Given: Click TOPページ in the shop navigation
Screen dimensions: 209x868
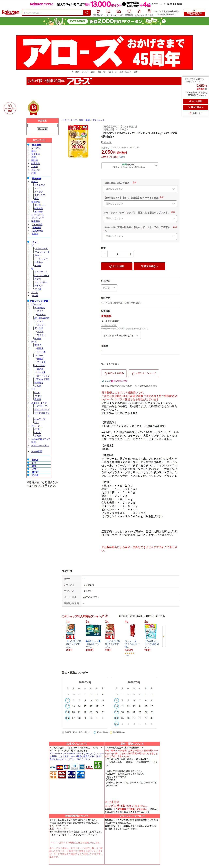Looking at the screenshot, I should (x=113, y=72).
